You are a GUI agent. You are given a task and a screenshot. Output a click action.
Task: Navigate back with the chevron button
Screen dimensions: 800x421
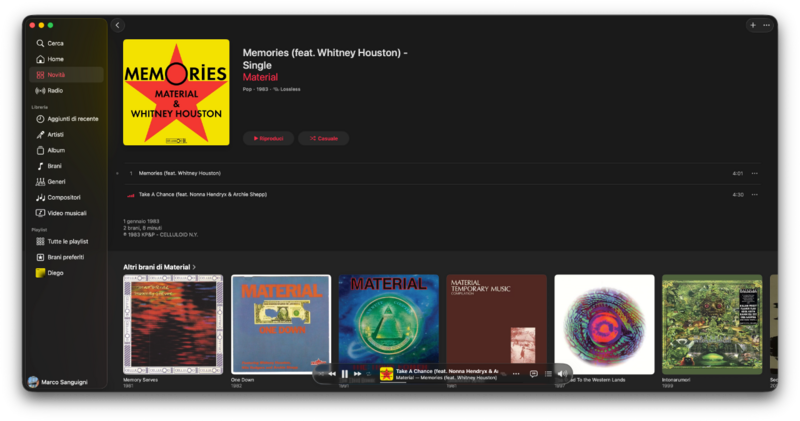click(x=117, y=25)
